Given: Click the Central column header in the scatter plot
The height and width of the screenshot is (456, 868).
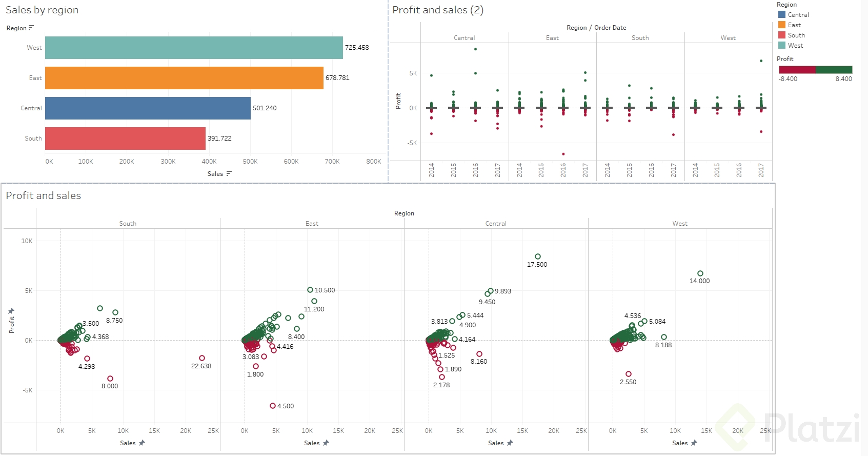Looking at the screenshot, I should point(496,224).
